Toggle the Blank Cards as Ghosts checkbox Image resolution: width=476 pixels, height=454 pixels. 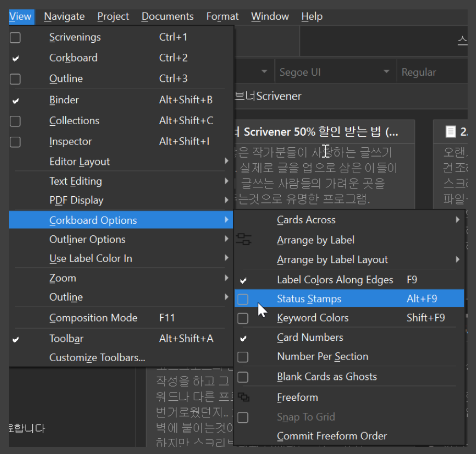point(243,377)
